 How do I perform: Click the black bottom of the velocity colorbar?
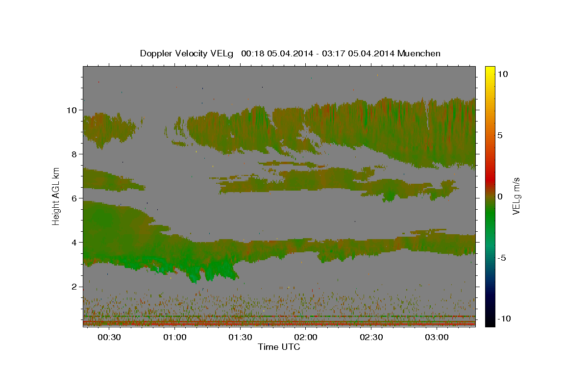[x=490, y=322]
